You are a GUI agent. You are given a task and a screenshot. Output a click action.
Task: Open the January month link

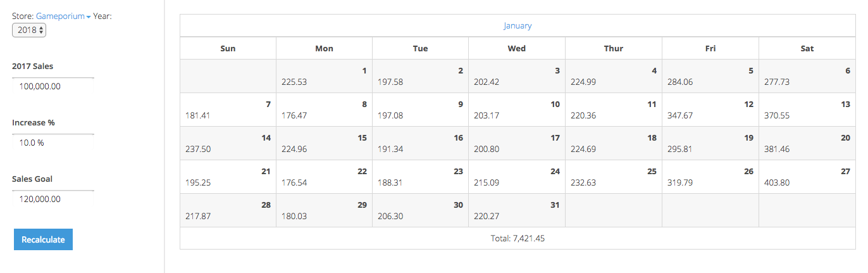coord(518,26)
